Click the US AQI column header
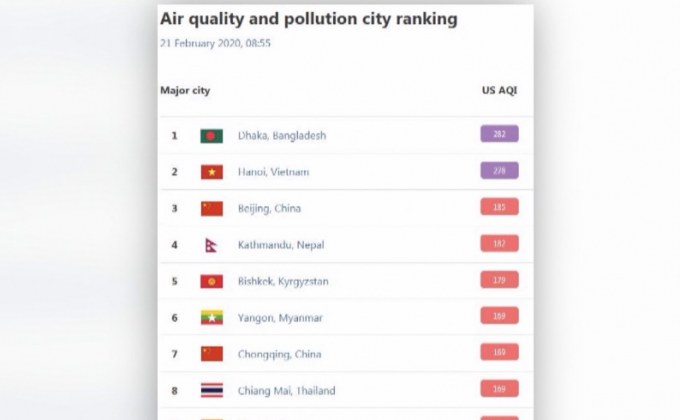This screenshot has height=420, width=680. [x=499, y=90]
